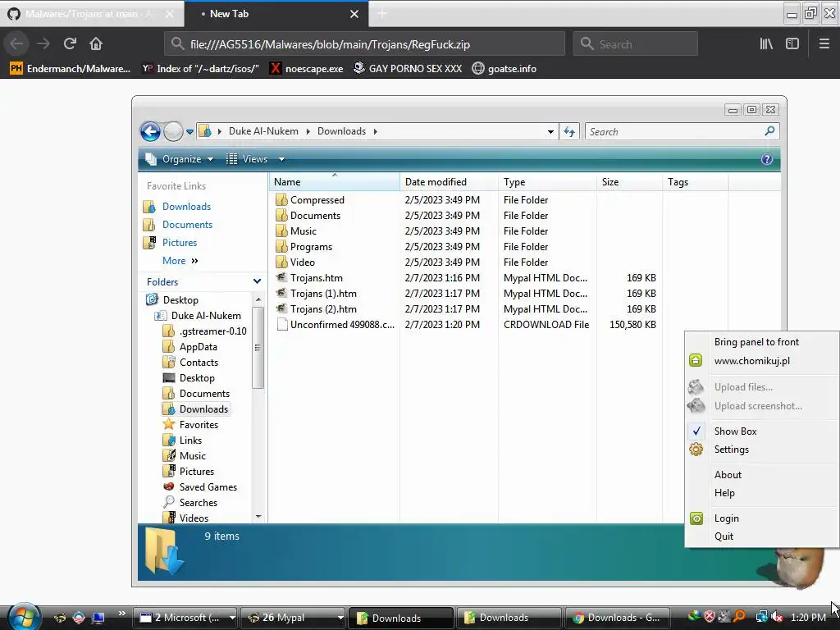
Task: Click the browser URL address field
Action: click(x=364, y=44)
